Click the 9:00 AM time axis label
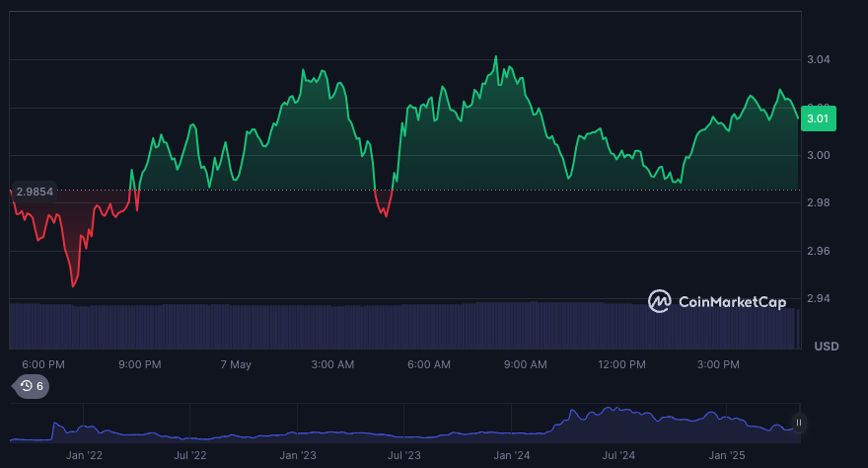This screenshot has width=868, height=468. point(525,364)
